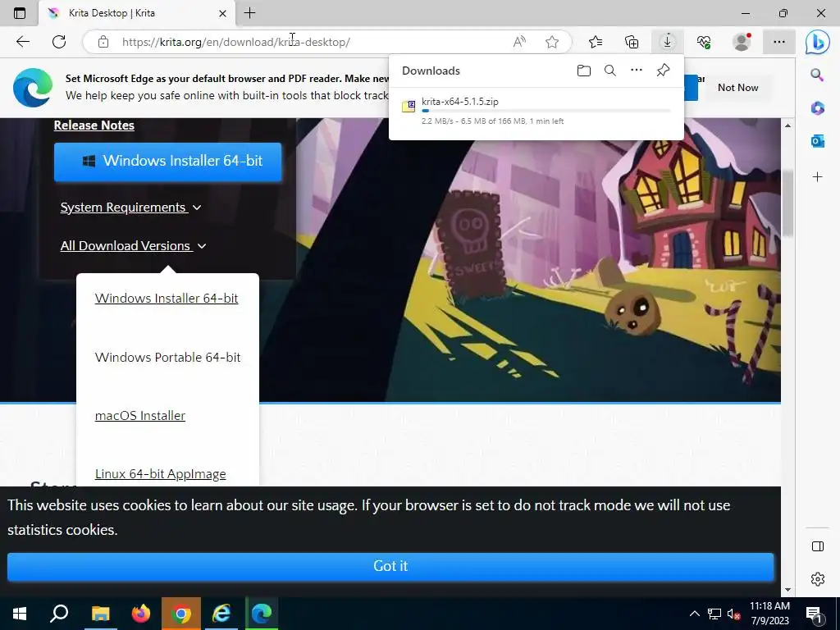Open Browser essentials heart icon
The height and width of the screenshot is (630, 840).
(704, 42)
